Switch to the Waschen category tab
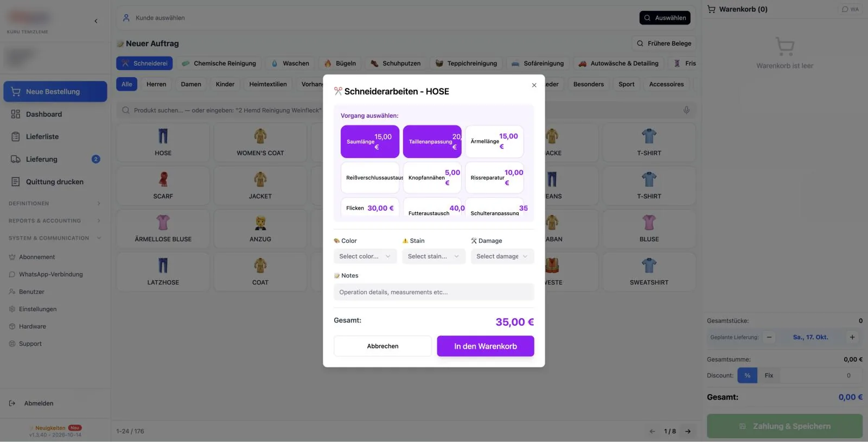868x442 pixels. pyautogui.click(x=290, y=64)
